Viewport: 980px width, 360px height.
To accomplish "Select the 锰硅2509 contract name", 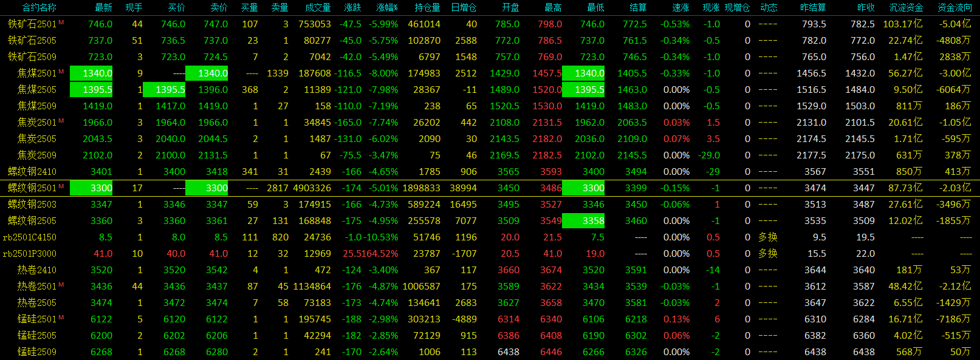I will point(37,352).
